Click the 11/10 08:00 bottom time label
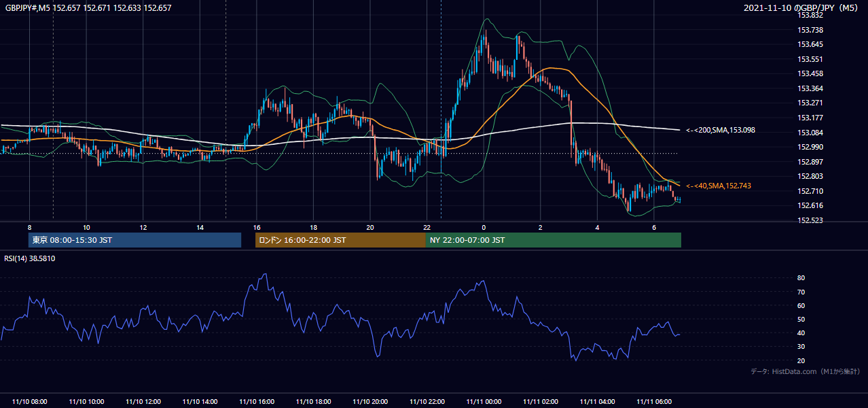Image resolution: width=868 pixels, height=408 pixels. (30, 402)
